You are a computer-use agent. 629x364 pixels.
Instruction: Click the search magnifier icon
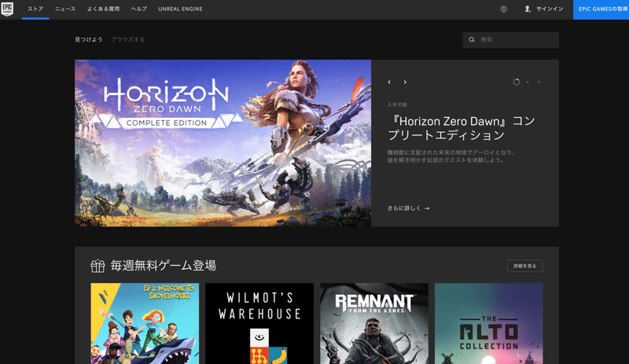[x=472, y=40]
